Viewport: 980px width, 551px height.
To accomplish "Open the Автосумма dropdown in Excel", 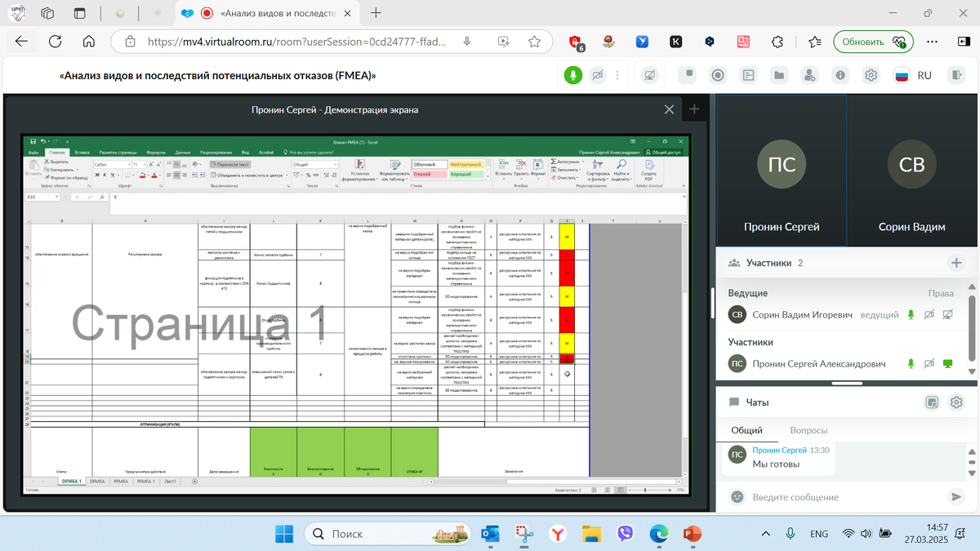I will (568, 162).
